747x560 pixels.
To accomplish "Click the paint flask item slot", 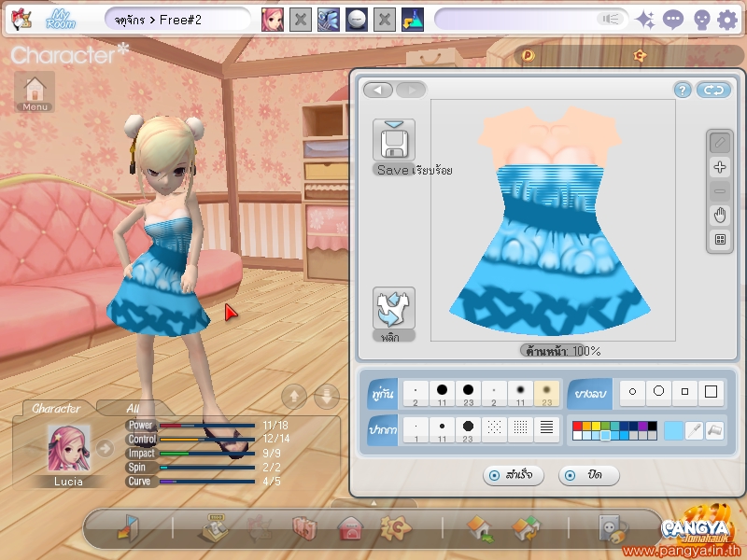I will 413,20.
